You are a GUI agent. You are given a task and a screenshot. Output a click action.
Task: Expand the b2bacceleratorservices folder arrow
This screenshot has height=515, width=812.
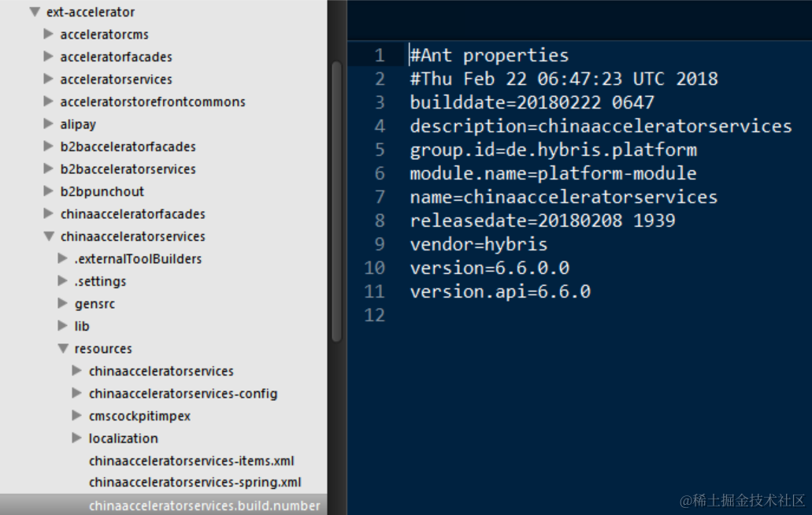point(48,169)
